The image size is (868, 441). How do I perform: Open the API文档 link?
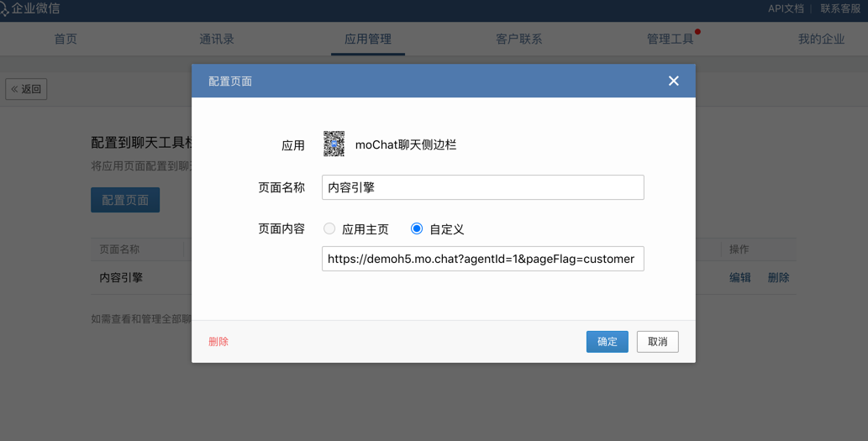[x=786, y=8]
